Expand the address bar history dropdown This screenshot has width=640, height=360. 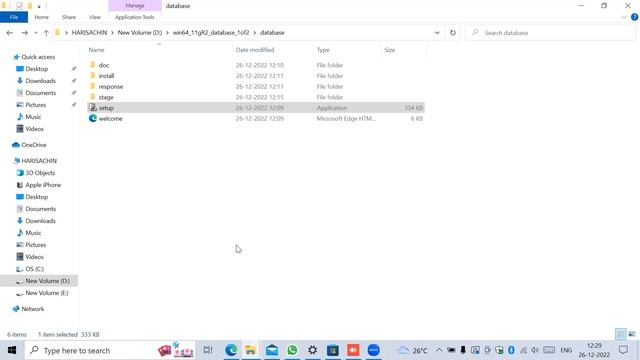tap(437, 33)
